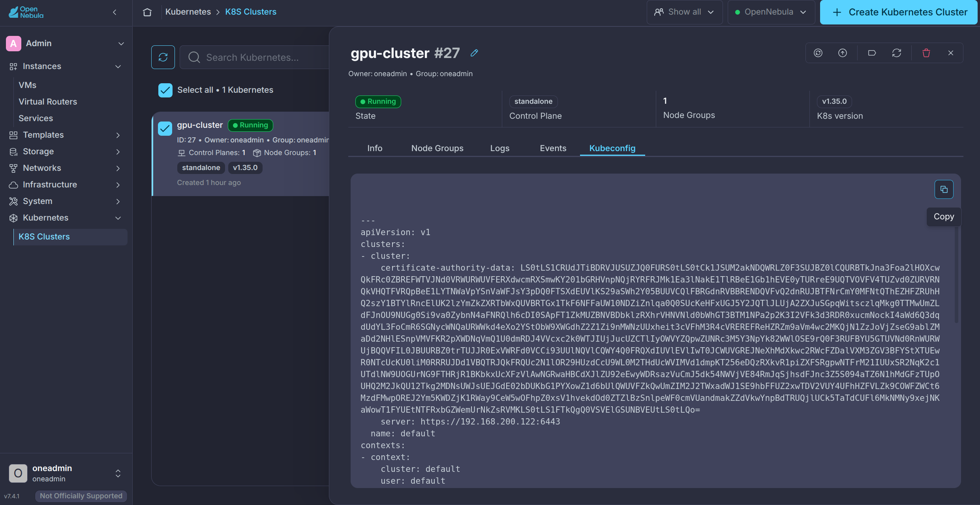Image resolution: width=980 pixels, height=505 pixels.
Task: Expand the Templates menu section
Action: (118, 135)
